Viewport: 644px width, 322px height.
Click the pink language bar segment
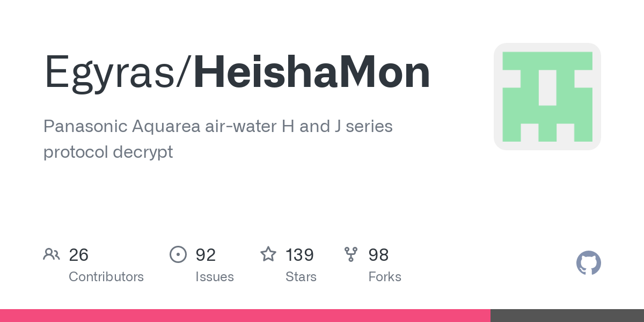[x=245, y=316]
